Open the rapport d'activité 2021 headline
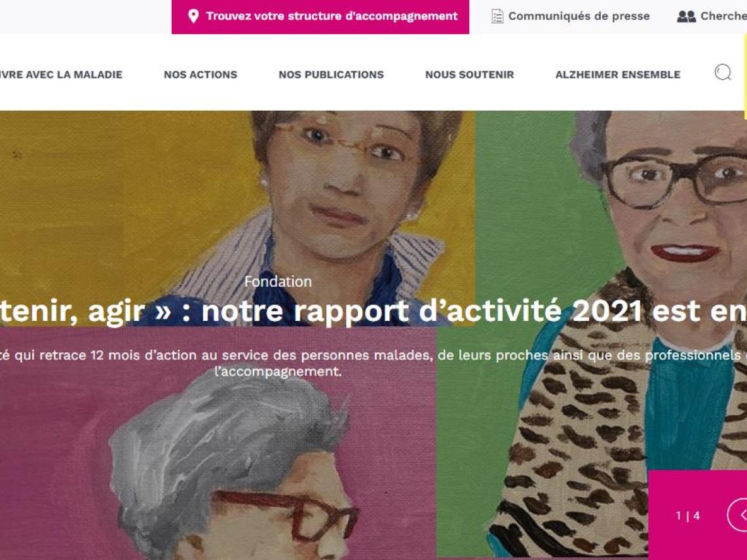The width and height of the screenshot is (747, 560). coord(373,311)
